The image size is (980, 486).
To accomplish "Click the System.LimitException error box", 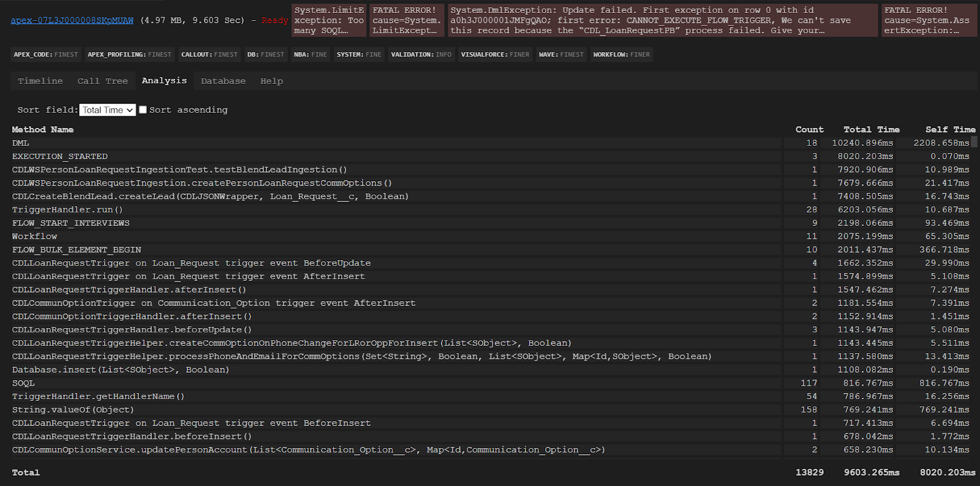I will coord(329,20).
